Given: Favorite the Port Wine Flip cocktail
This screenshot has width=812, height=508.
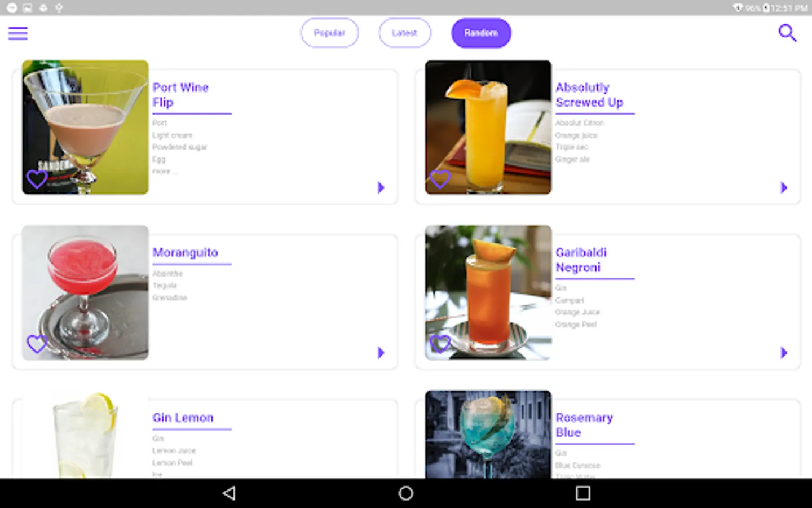Looking at the screenshot, I should point(37,179).
